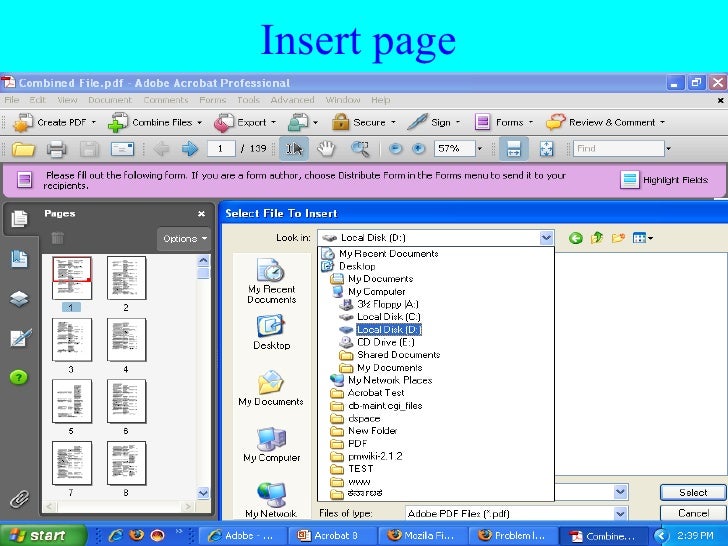Open the Signatures panel icon
The width and height of the screenshot is (728, 546).
(x=20, y=338)
